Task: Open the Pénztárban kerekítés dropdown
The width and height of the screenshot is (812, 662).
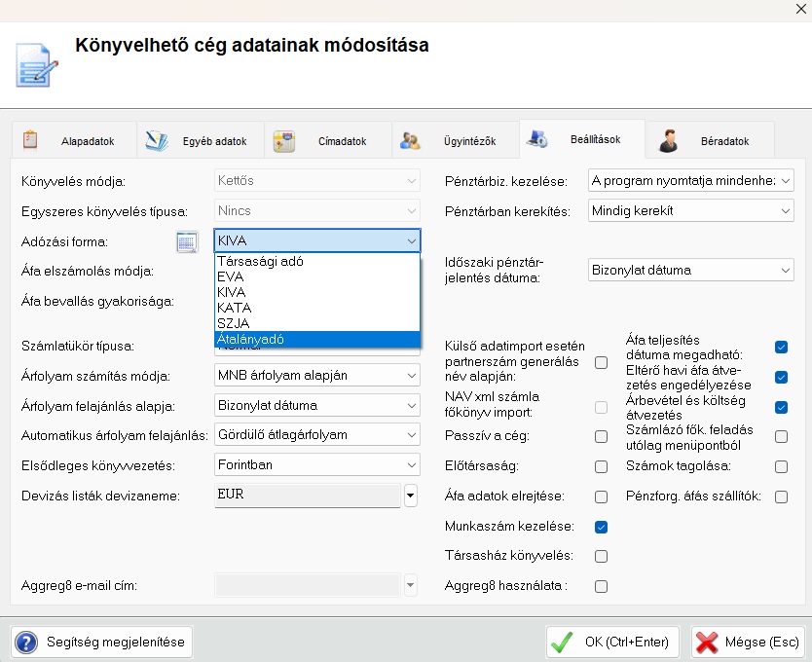Action: click(691, 210)
